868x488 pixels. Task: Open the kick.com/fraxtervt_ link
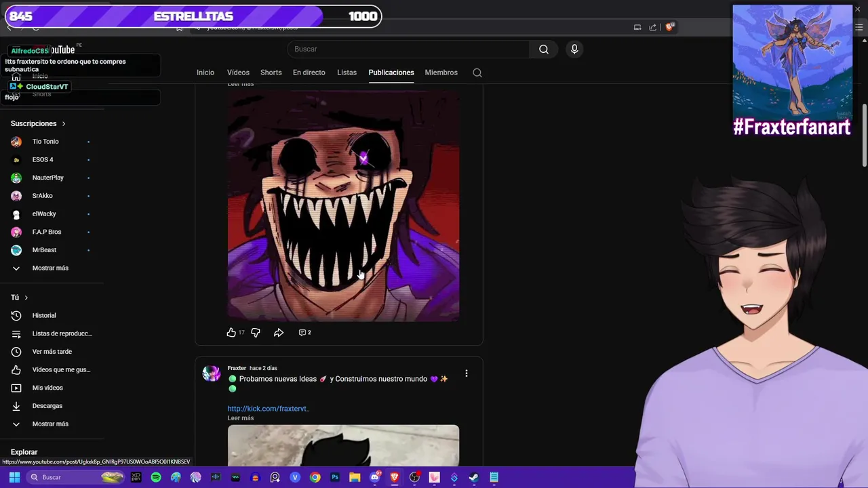(x=268, y=409)
